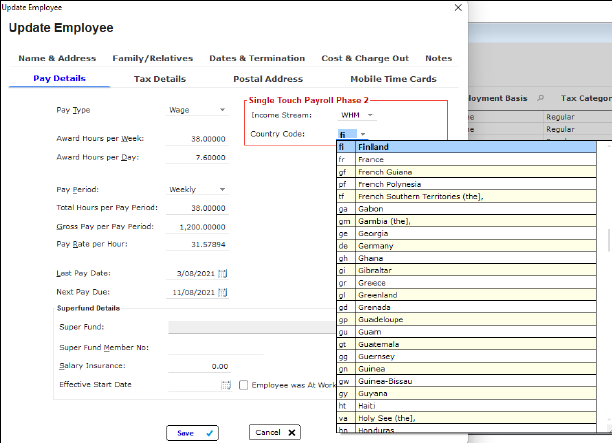Viewport: 612px width, 443px height.
Task: Open the Postal Address tab
Action: (268, 79)
